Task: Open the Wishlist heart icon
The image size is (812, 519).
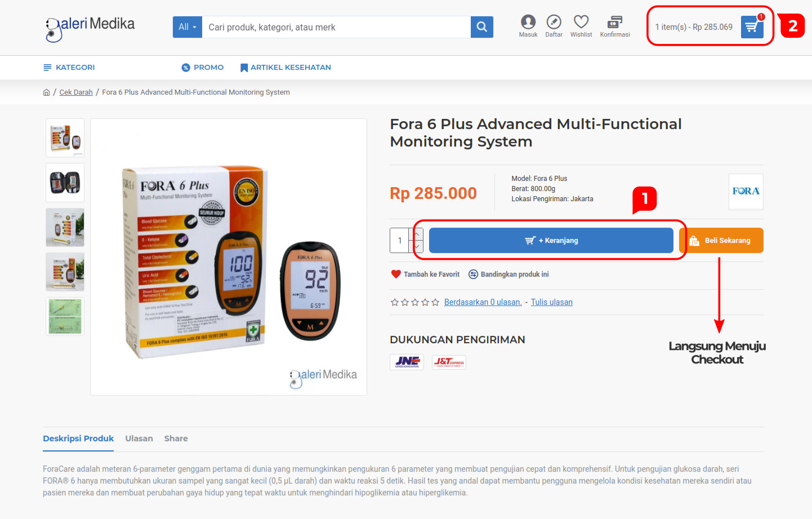Action: click(581, 23)
